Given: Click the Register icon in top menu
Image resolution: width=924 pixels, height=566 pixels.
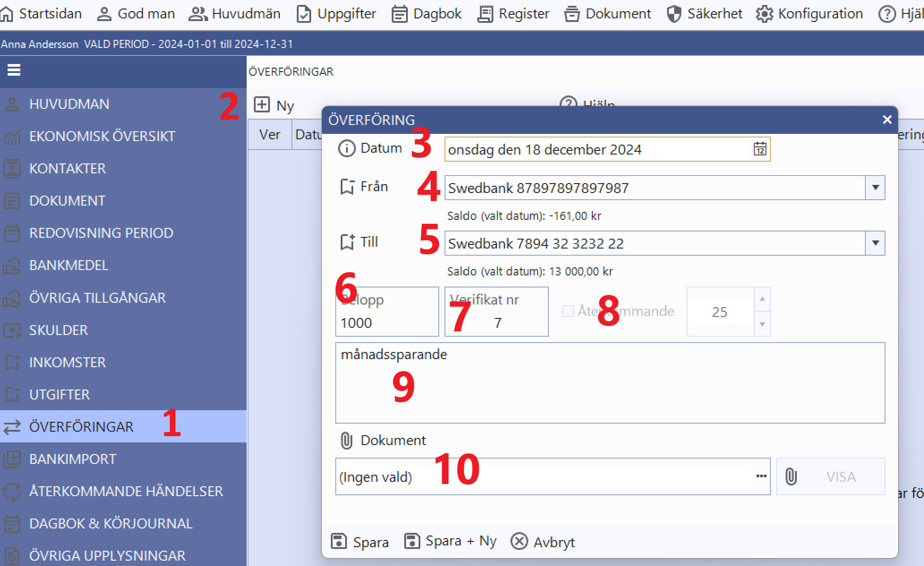Looking at the screenshot, I should (485, 14).
